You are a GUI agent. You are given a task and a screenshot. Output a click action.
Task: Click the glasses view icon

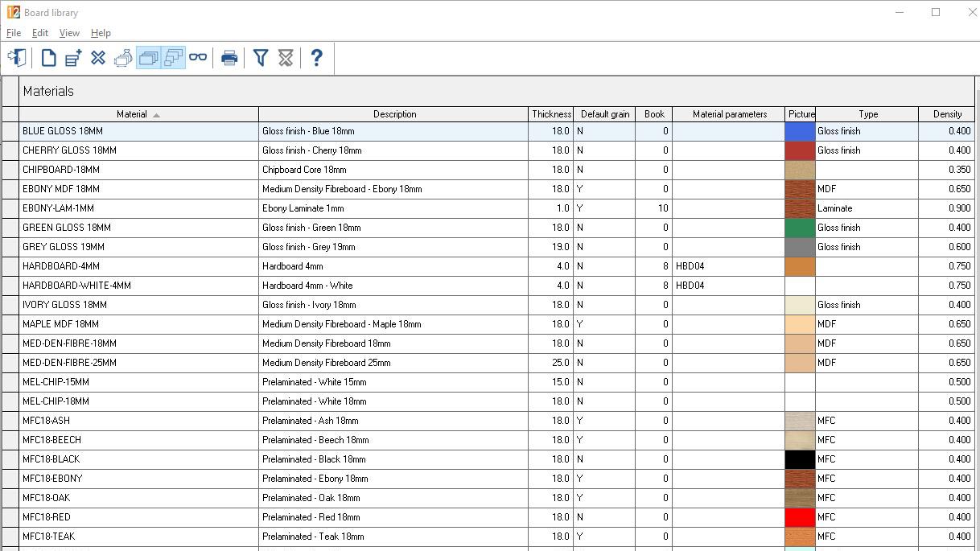(x=198, y=58)
